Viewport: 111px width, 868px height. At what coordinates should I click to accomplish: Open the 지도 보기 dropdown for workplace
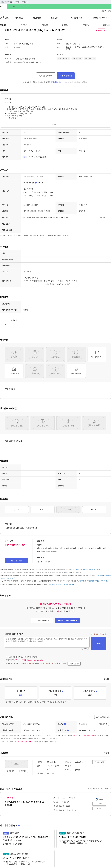point(103,218)
